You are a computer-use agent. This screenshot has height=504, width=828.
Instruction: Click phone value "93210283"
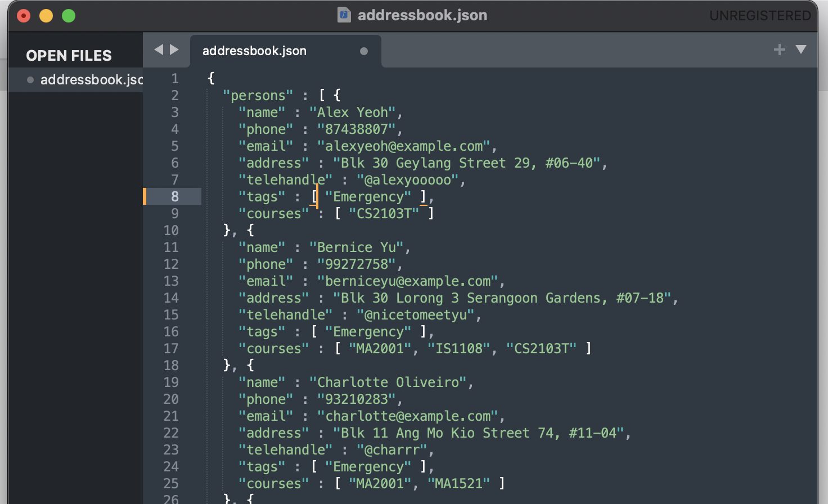tap(357, 399)
